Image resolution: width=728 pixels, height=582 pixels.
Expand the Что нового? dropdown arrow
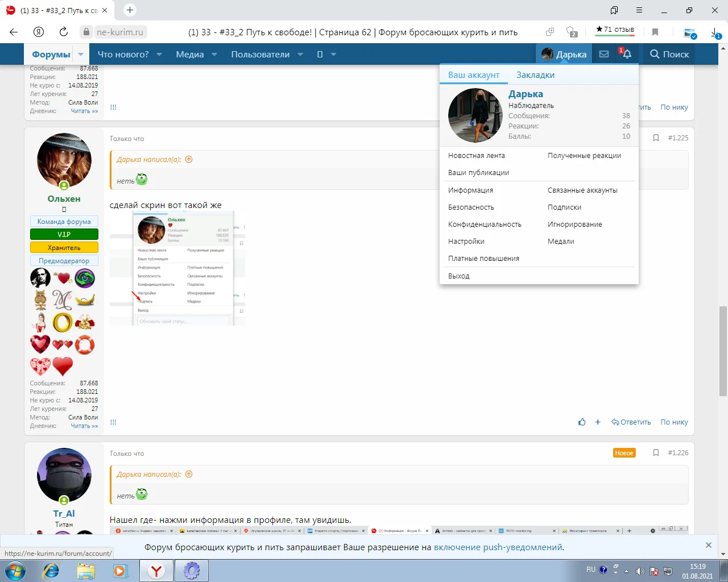(159, 55)
